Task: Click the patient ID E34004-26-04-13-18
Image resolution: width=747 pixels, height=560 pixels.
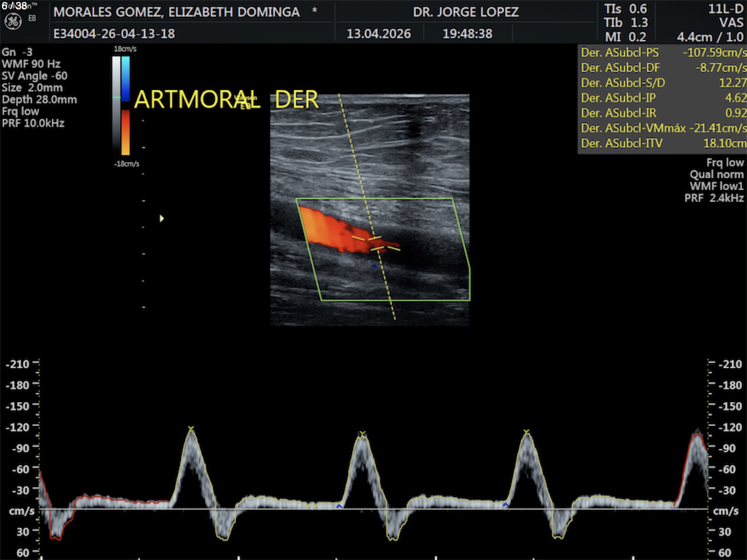Action: pyautogui.click(x=114, y=34)
